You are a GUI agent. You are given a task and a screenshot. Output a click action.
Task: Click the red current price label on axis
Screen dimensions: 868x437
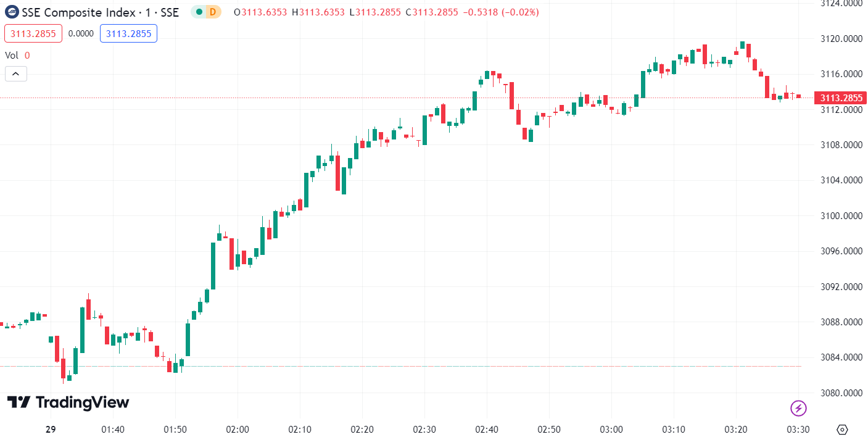point(840,98)
